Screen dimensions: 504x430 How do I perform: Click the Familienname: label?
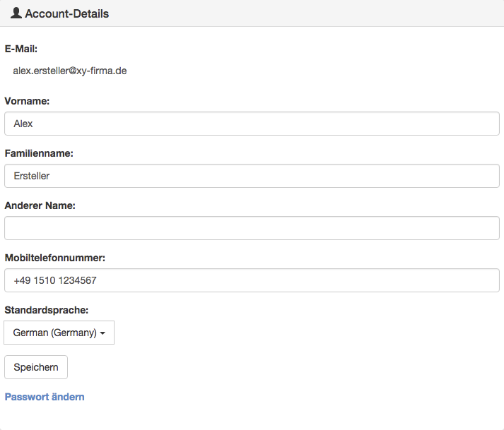[x=39, y=153]
